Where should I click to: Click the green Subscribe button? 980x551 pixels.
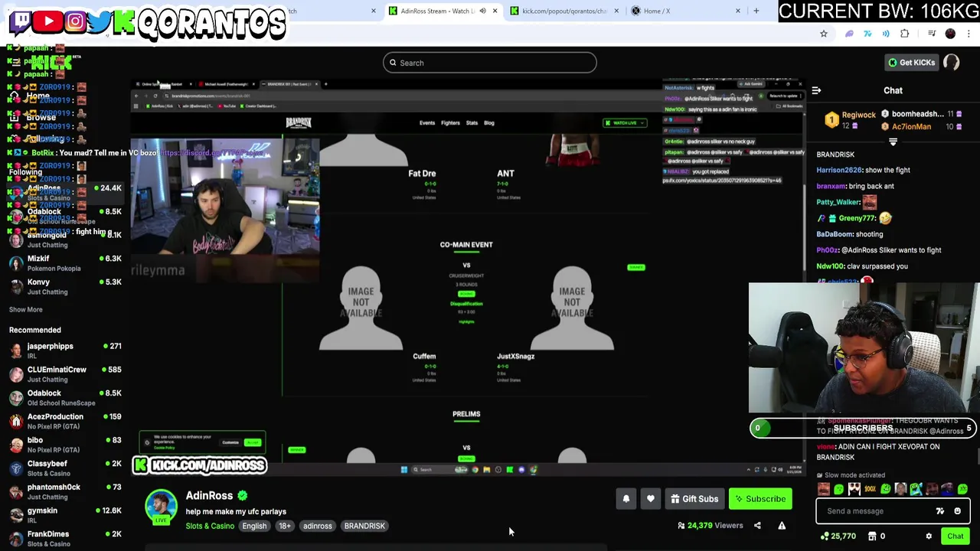[x=760, y=499]
